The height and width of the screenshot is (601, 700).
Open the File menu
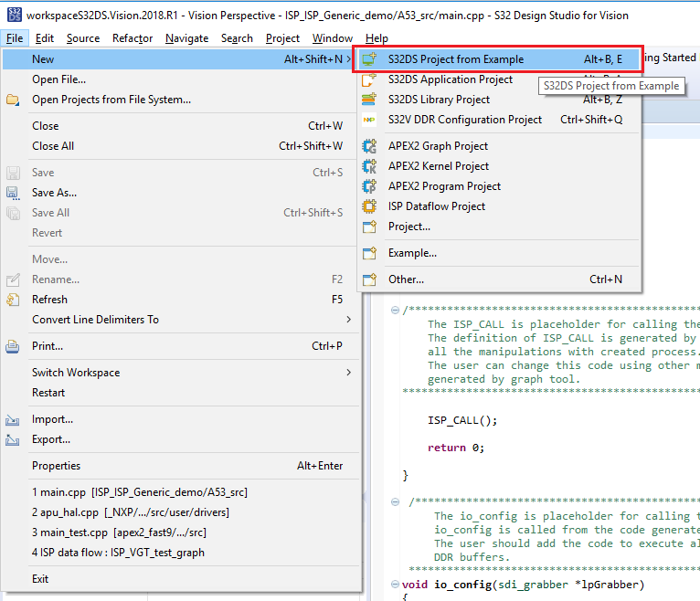point(15,38)
